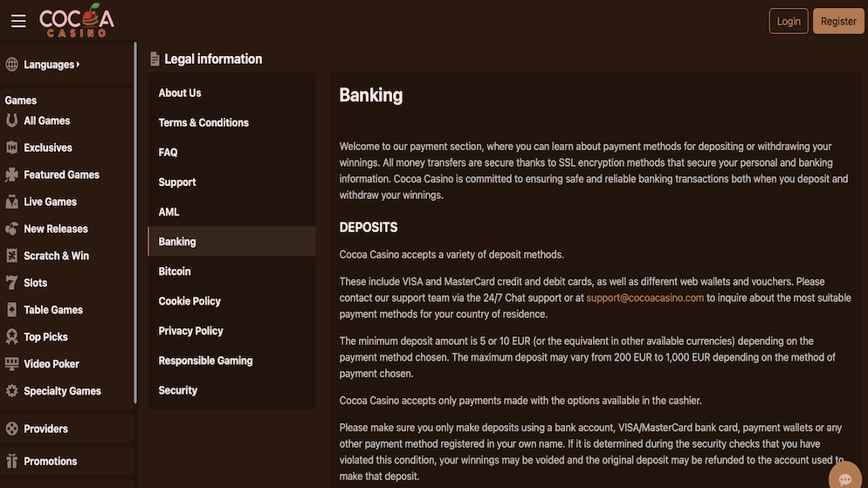Click the Cocoa Casino logo
Image resolution: width=868 pixels, height=488 pixels.
(77, 20)
